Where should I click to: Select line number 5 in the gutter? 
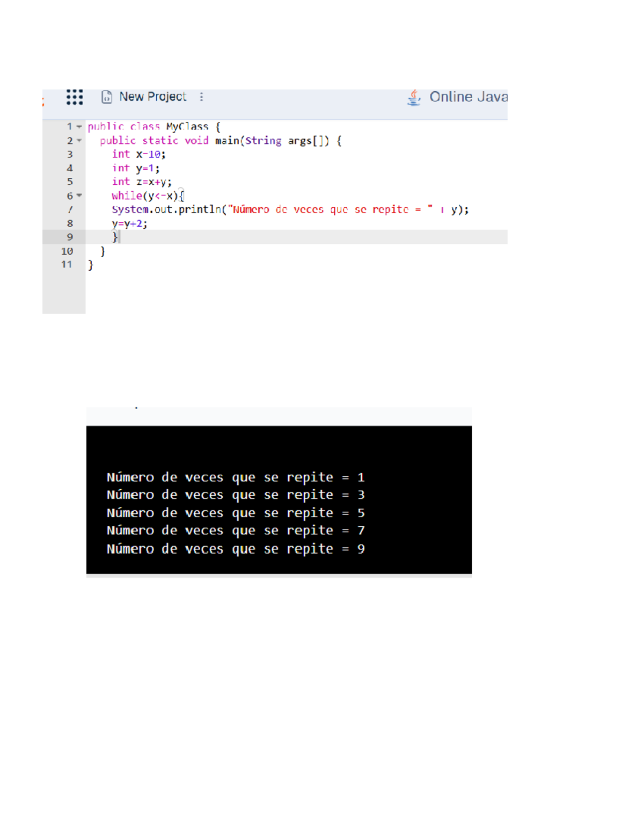click(x=70, y=182)
